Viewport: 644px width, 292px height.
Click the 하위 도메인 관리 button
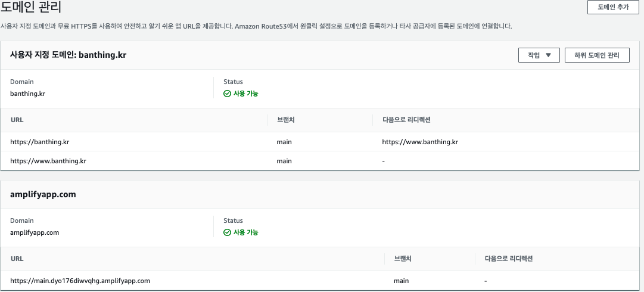597,55
